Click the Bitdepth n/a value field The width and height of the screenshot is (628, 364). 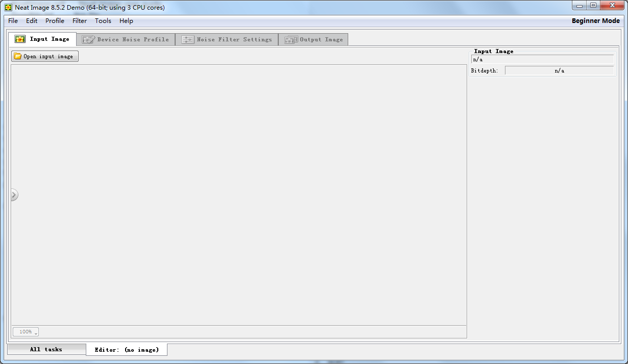559,70
